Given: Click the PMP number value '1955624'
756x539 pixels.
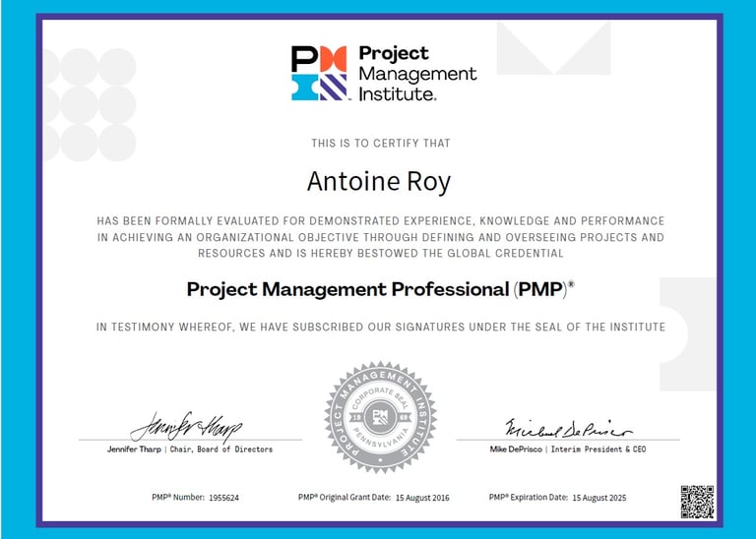Looking at the screenshot, I should (x=223, y=498).
